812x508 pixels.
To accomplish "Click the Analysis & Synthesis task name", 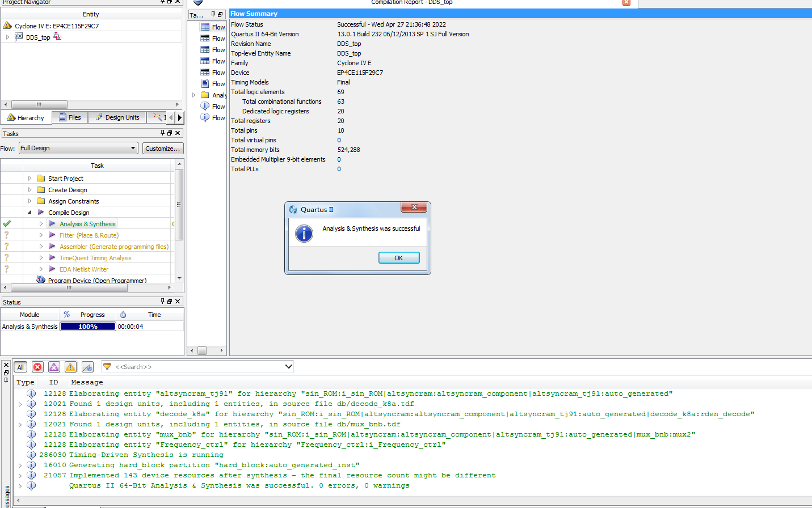I will pos(87,224).
